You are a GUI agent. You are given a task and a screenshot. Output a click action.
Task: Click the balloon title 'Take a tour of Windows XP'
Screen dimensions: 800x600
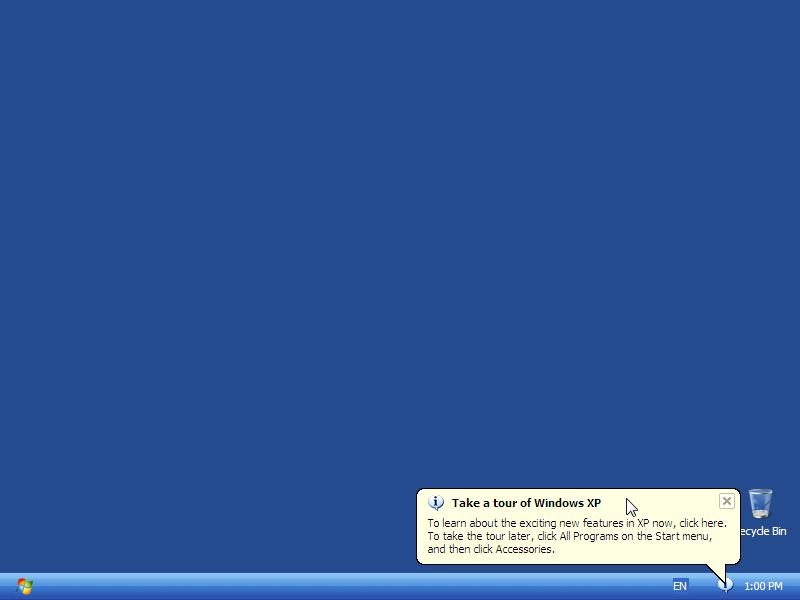tap(526, 503)
